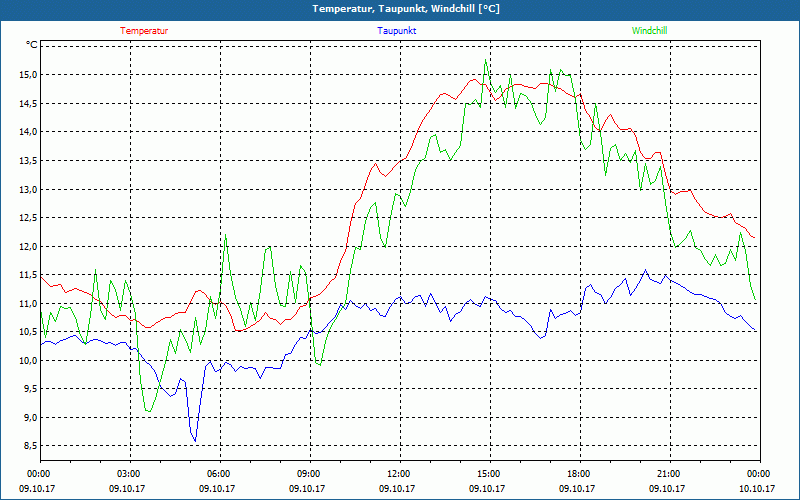Click the 9,0 y-axis value
This screenshot has width=800, height=500.
coord(31,417)
